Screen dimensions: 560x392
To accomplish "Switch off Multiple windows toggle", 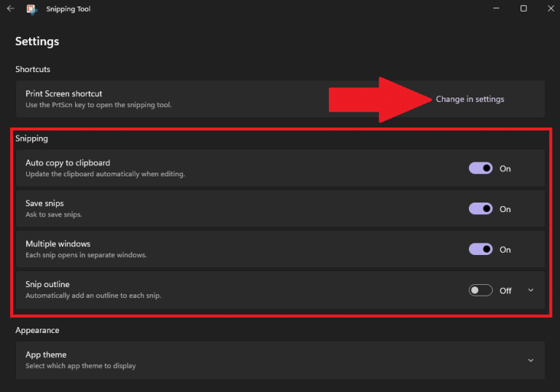I will pos(481,249).
